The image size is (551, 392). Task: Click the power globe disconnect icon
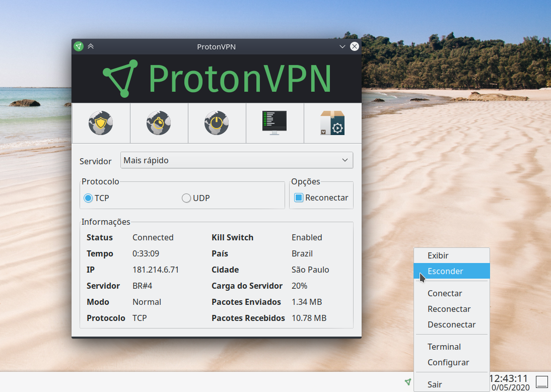click(x=217, y=123)
